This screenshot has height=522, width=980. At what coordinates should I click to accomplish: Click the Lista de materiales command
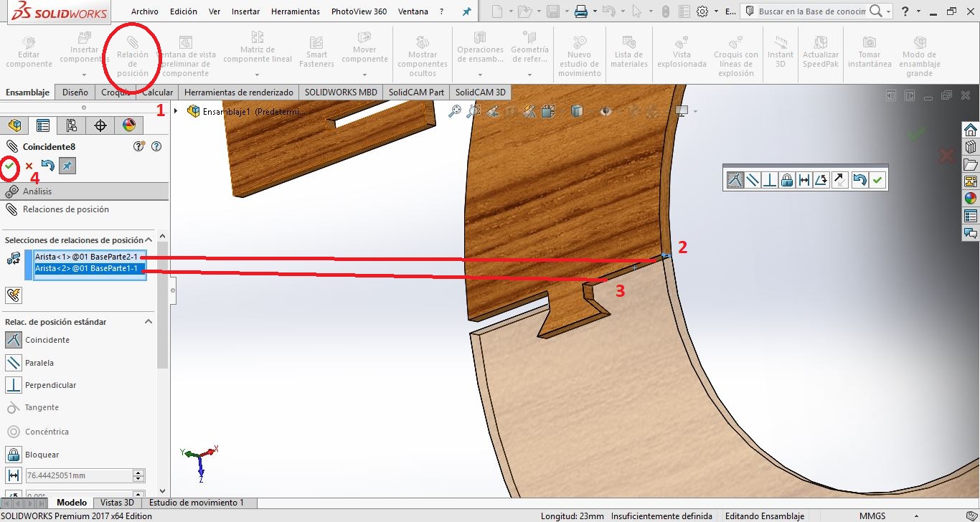point(629,52)
